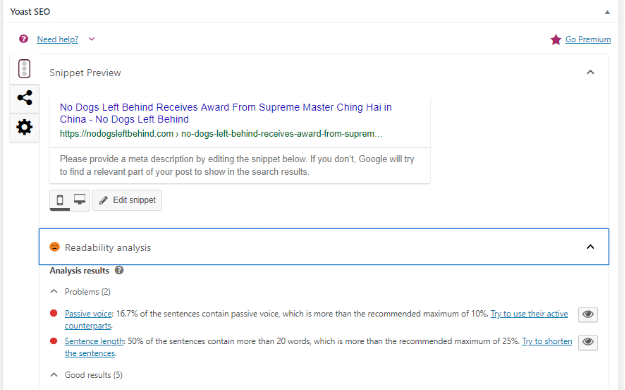Highlight long sentences with eye button
Screen dimensions: 625x390
point(588,342)
